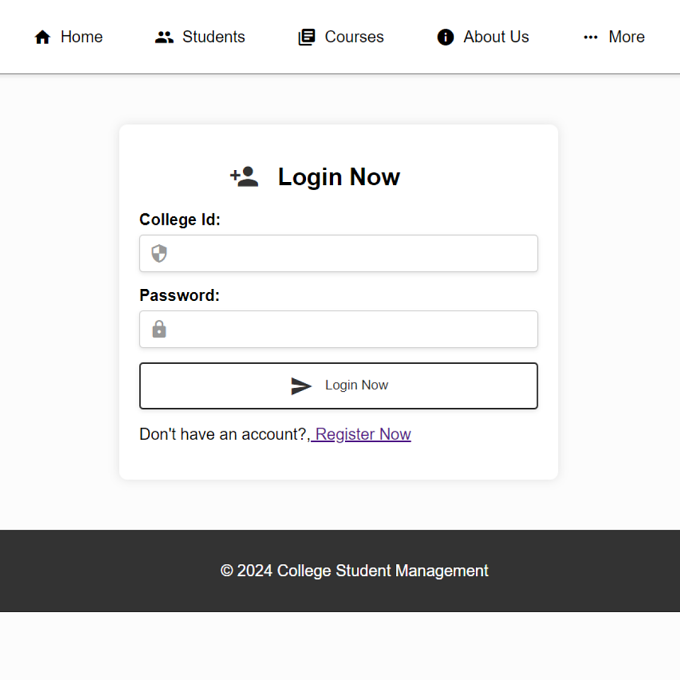Submit with the Login Now button
The image size is (680, 680).
click(x=339, y=386)
